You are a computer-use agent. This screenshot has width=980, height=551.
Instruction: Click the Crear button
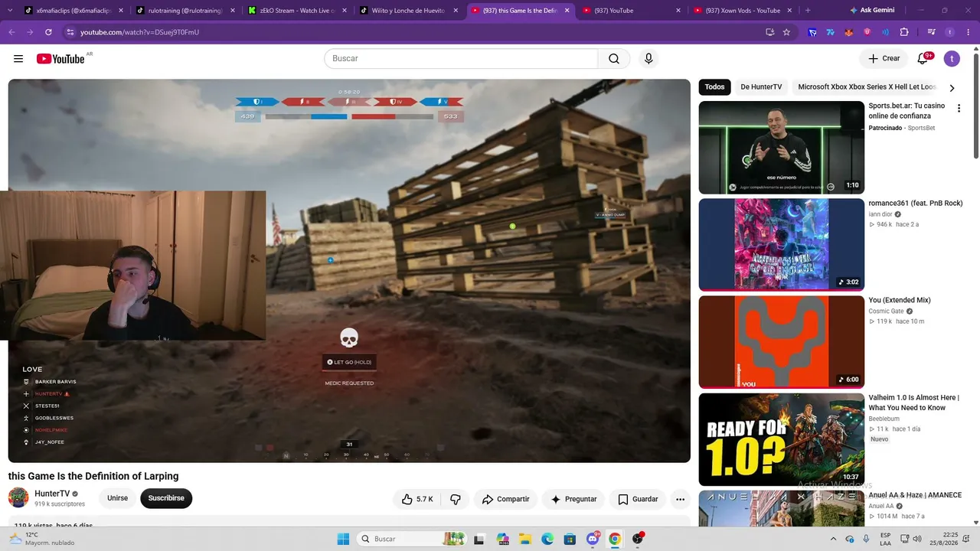coord(884,59)
